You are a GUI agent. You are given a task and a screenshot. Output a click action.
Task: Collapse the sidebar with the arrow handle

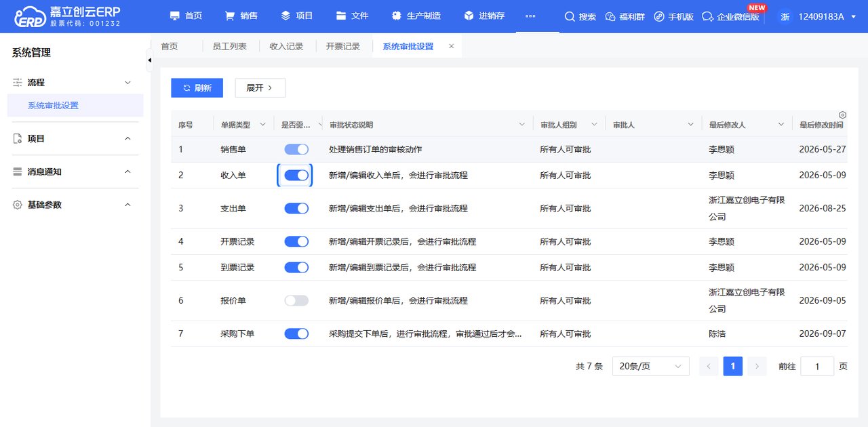149,60
